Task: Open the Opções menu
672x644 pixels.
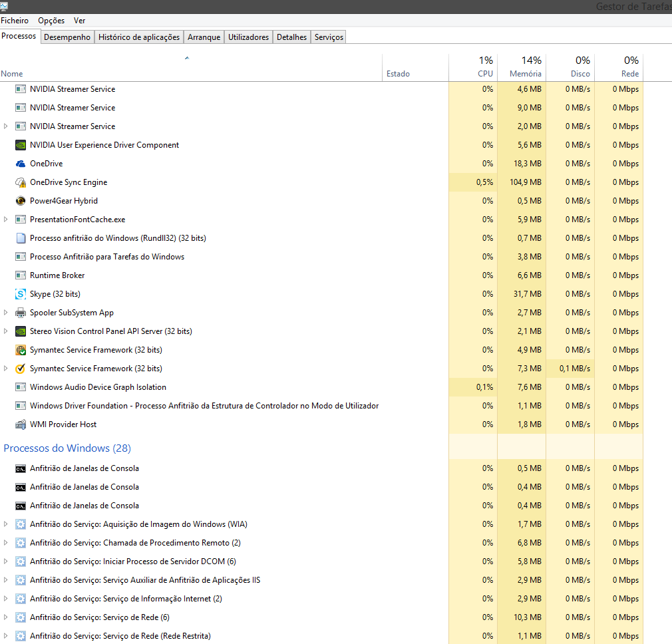Action: coord(51,21)
